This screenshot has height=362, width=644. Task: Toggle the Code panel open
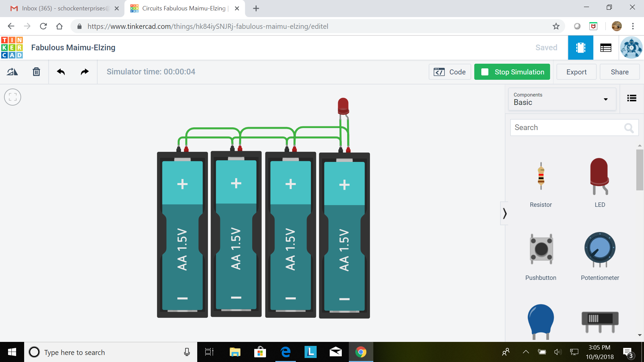pos(450,72)
